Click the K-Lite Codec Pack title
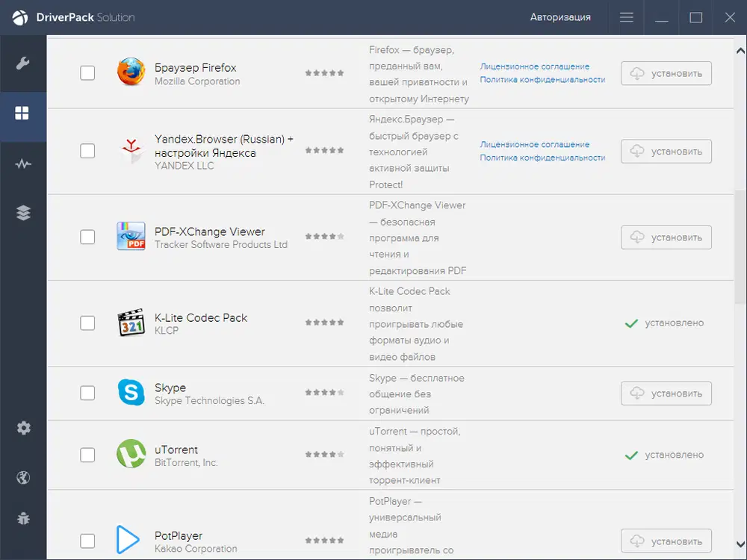Screen dimensions: 747x560 pos(200,317)
